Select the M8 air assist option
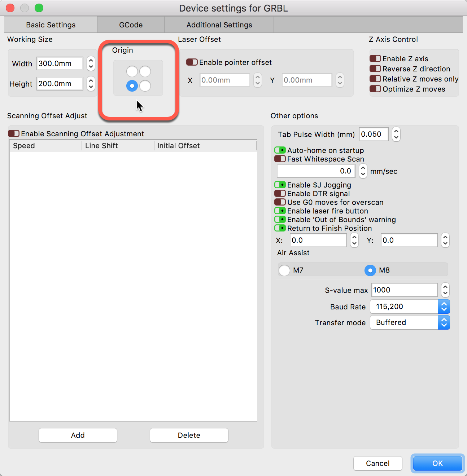 370,270
